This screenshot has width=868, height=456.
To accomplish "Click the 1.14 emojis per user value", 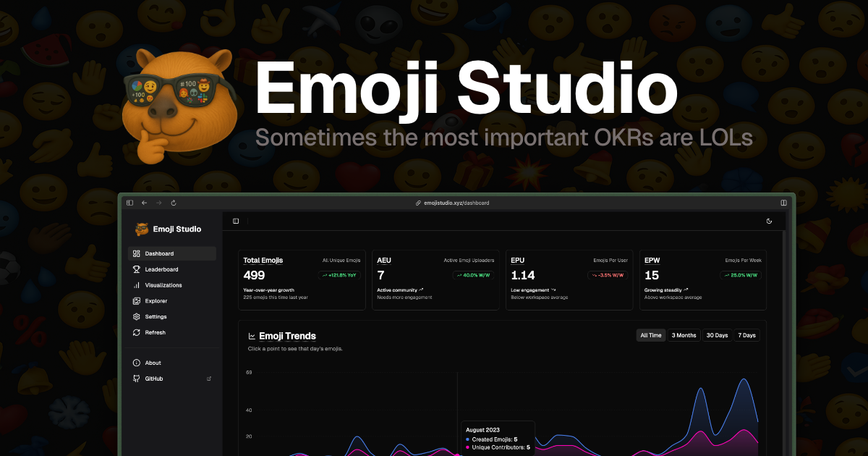I will coord(523,275).
